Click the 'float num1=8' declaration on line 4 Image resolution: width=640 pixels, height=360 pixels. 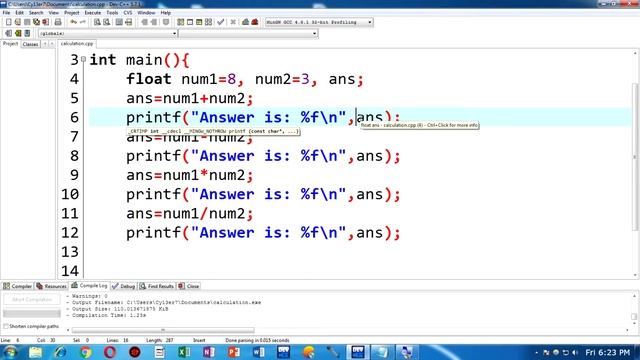181,79
